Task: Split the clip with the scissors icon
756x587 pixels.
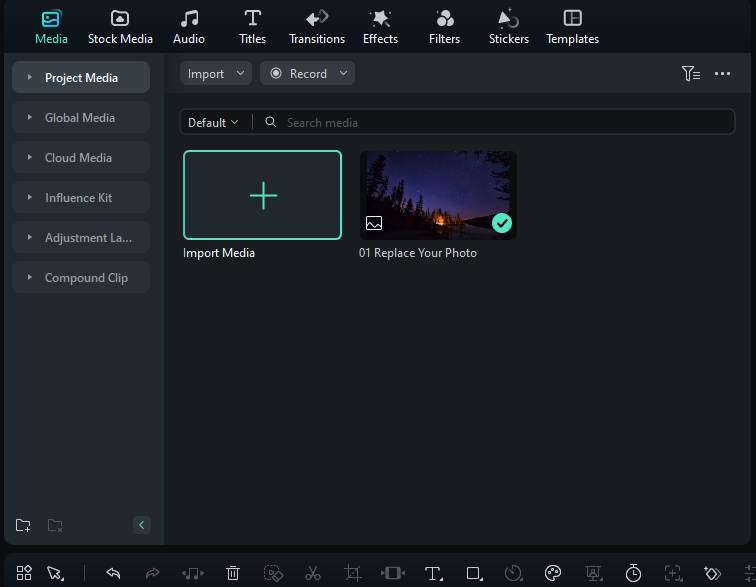Action: (313, 573)
